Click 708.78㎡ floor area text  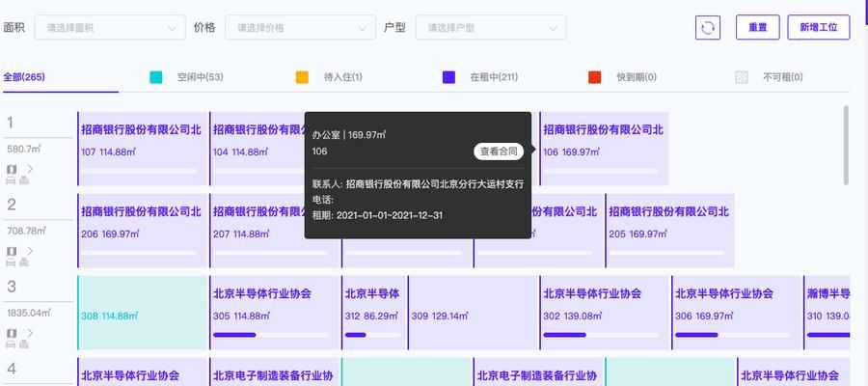pos(25,231)
